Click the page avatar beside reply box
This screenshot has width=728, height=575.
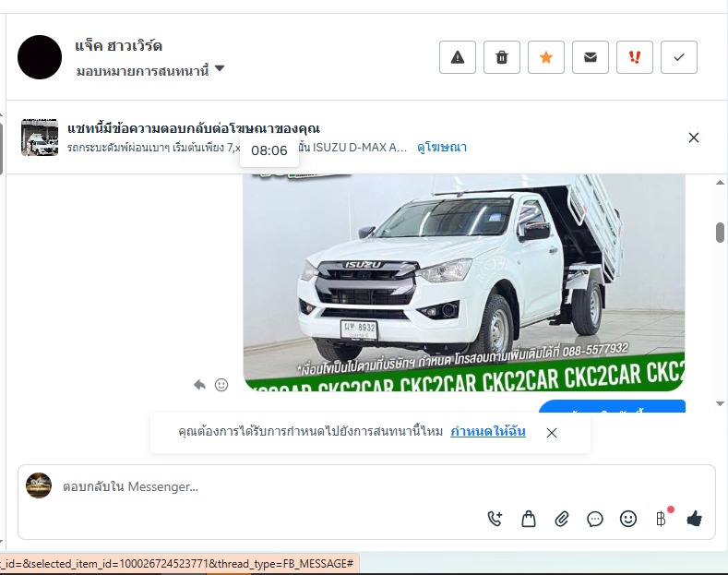(39, 485)
